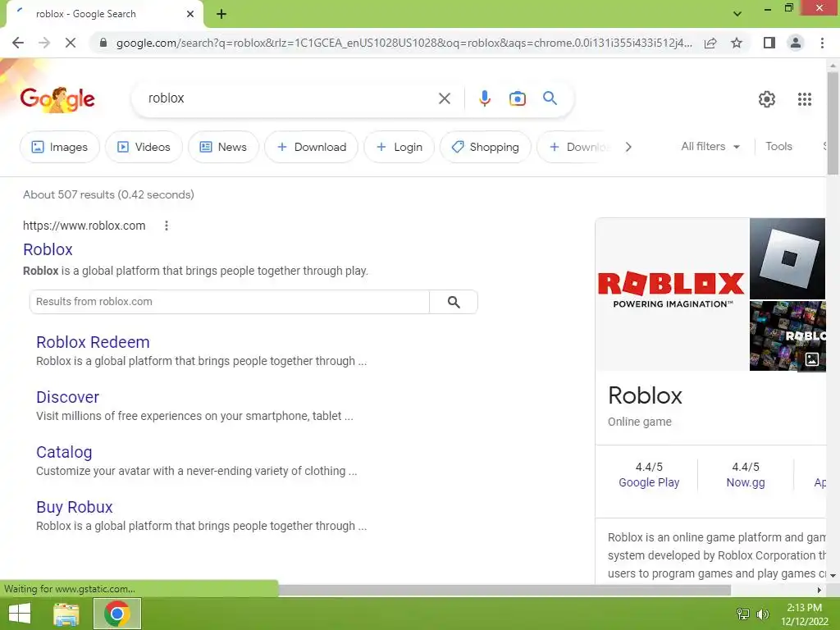Viewport: 840px width, 630px height.
Task: Submit the roblox.com site search
Action: pos(454,302)
